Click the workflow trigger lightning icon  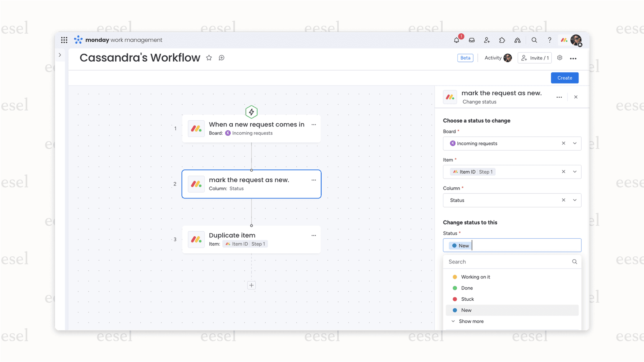pos(251,111)
